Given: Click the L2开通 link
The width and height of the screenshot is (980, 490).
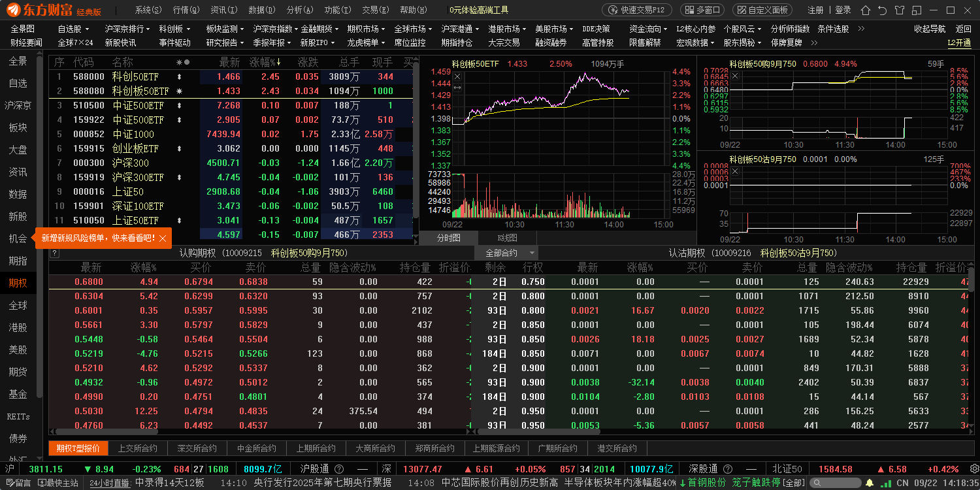Looking at the screenshot, I should (x=959, y=42).
